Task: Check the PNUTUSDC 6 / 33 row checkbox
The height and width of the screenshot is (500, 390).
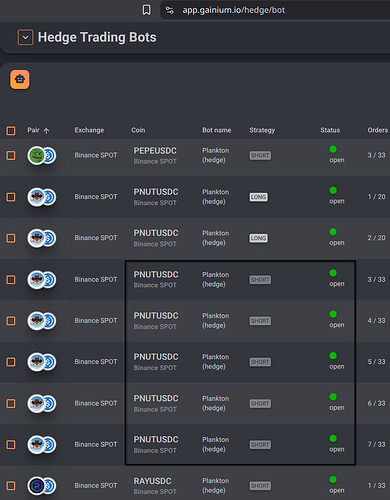Action: click(x=11, y=403)
